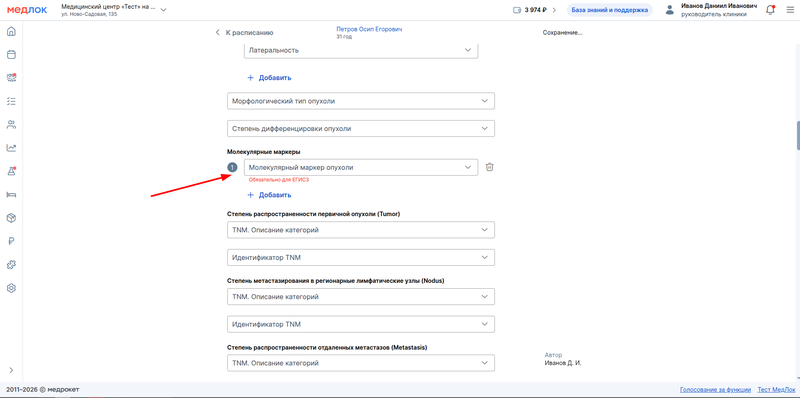The image size is (800, 398).
Task: Open the integrations puzzle sidebar icon
Action: pos(11,265)
